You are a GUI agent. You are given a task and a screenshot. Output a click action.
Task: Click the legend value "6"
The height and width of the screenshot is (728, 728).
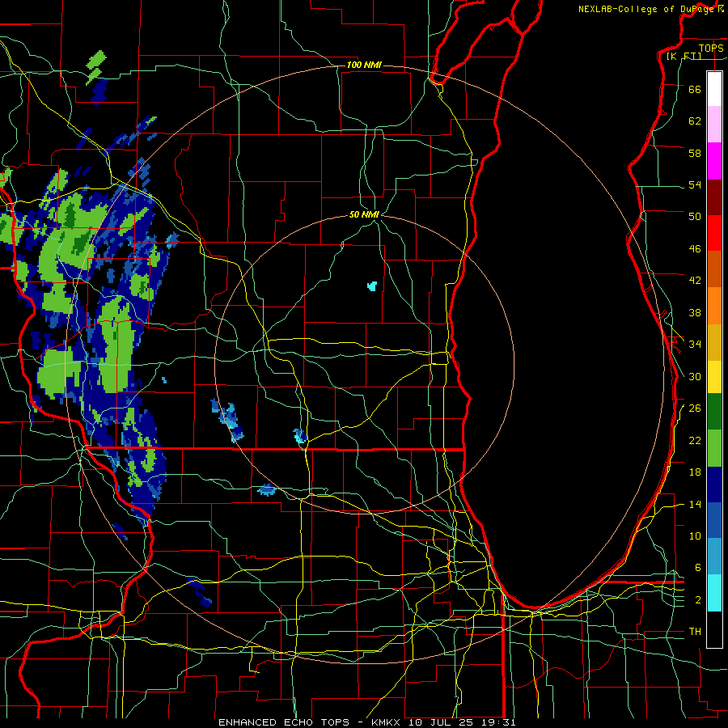[697, 568]
